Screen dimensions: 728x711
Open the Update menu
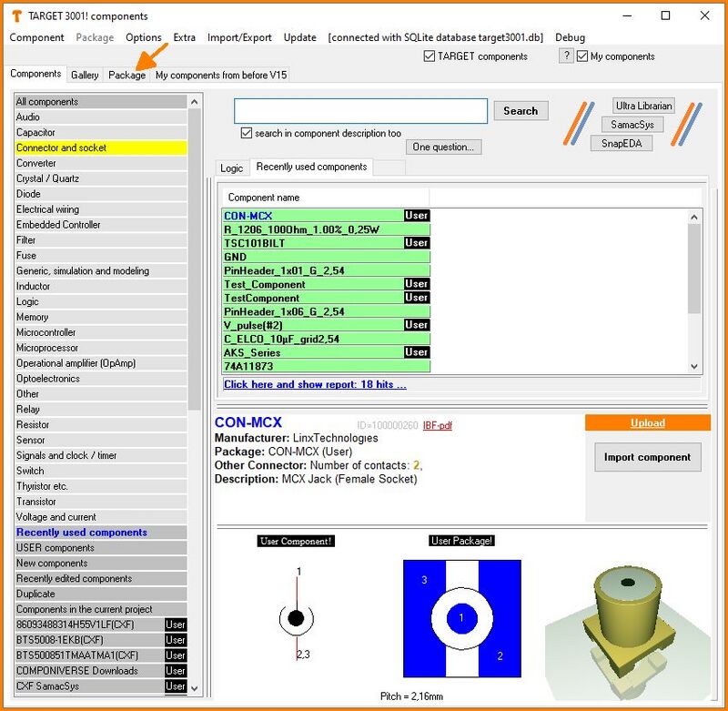click(300, 37)
